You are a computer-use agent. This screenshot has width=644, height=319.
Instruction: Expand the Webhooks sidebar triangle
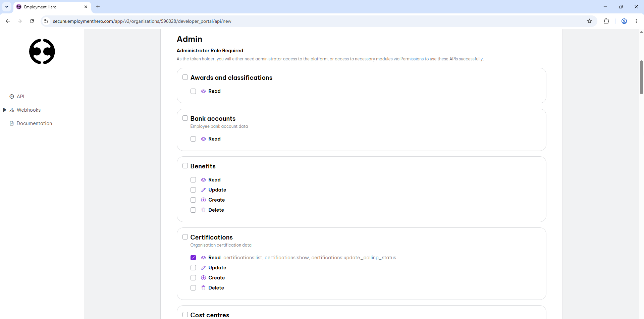pyautogui.click(x=4, y=110)
